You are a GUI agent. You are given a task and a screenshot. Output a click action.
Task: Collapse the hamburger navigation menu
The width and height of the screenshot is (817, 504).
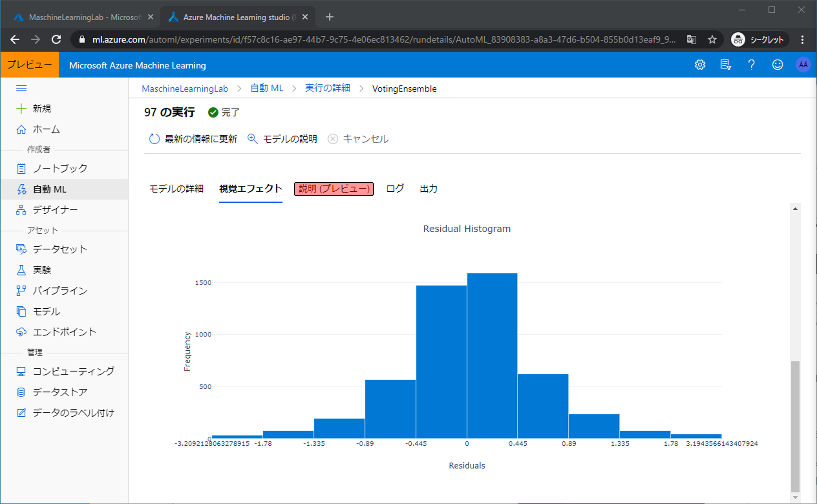point(21,88)
